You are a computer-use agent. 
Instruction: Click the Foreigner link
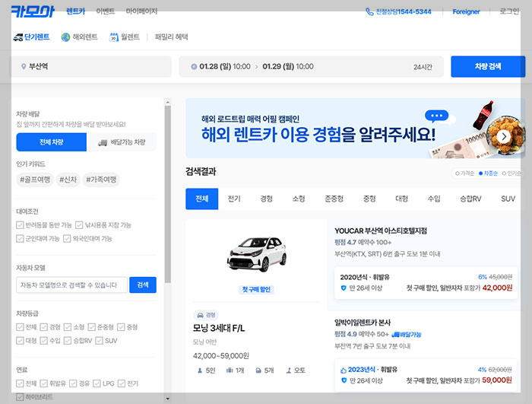pyautogui.click(x=466, y=12)
